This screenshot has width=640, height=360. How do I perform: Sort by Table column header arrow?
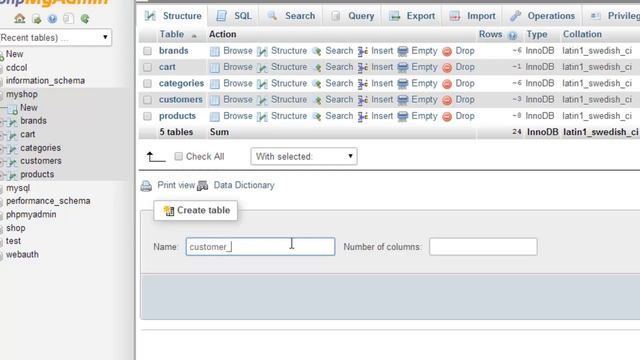(x=194, y=36)
